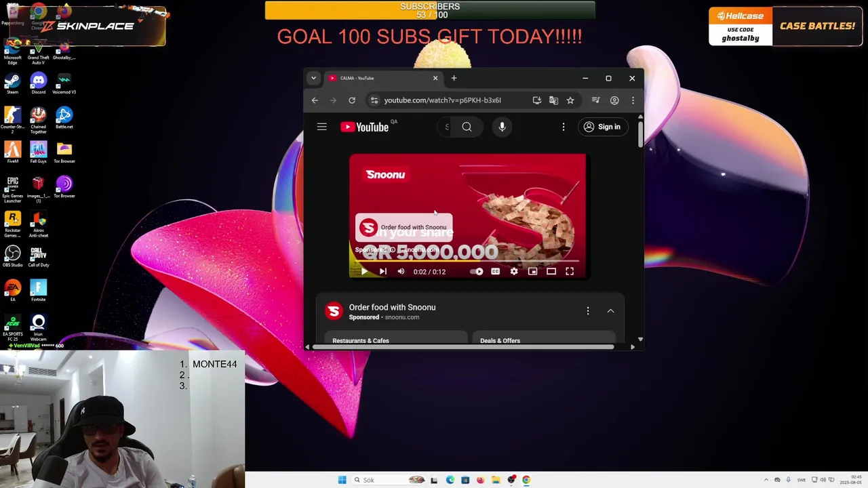
Task: Click the video progress bar
Action: (x=467, y=261)
